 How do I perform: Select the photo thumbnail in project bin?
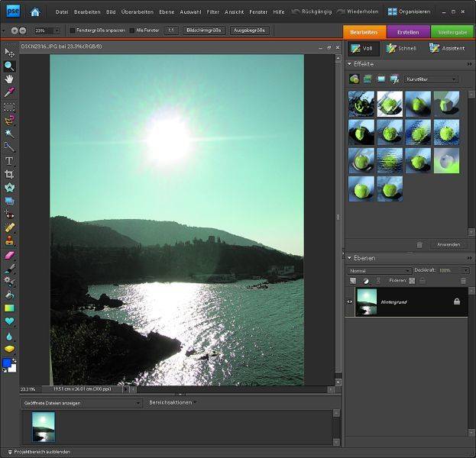(x=44, y=426)
